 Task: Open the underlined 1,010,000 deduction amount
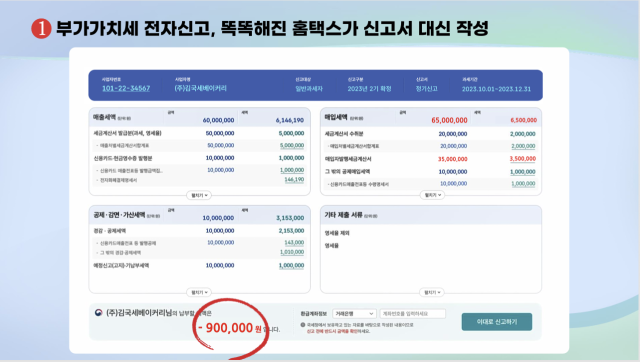pyautogui.click(x=292, y=252)
